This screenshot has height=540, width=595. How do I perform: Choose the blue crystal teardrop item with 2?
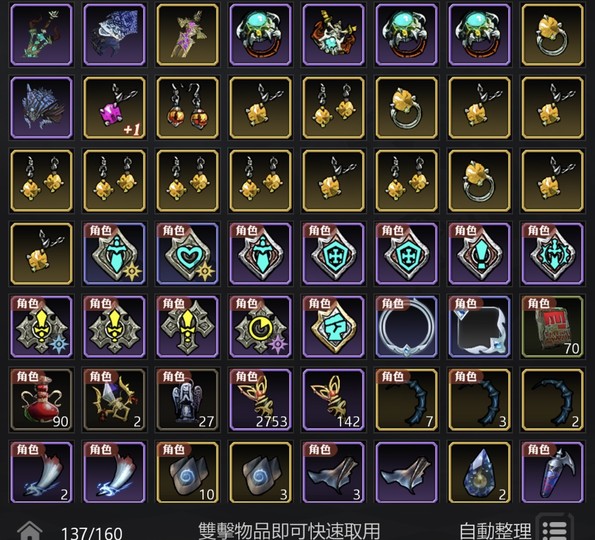click(x=480, y=472)
